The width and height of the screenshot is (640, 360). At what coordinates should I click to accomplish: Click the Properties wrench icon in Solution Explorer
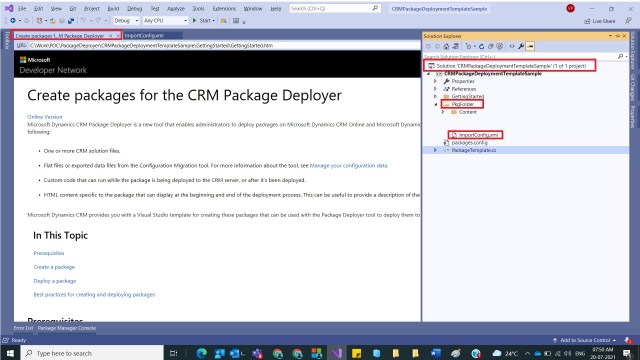521,47
